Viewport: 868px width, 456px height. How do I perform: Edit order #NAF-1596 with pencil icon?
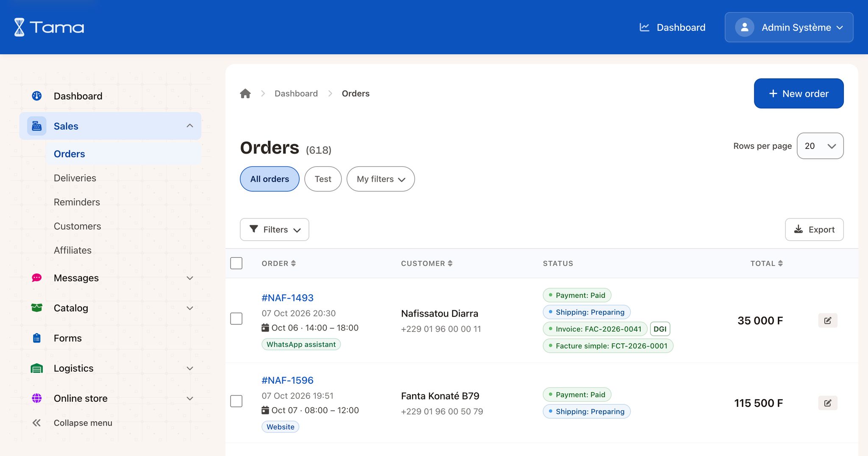[x=828, y=403]
